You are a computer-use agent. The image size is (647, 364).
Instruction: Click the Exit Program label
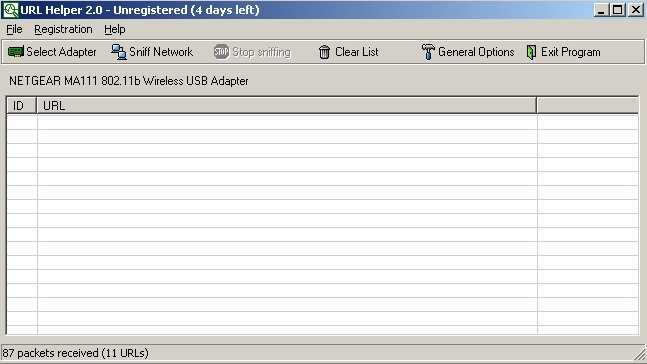571,52
